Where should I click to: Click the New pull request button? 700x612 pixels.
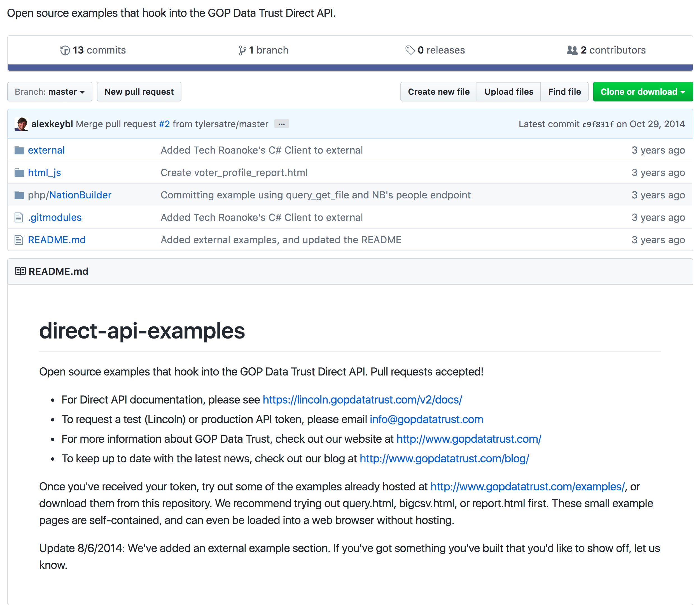pos(139,92)
